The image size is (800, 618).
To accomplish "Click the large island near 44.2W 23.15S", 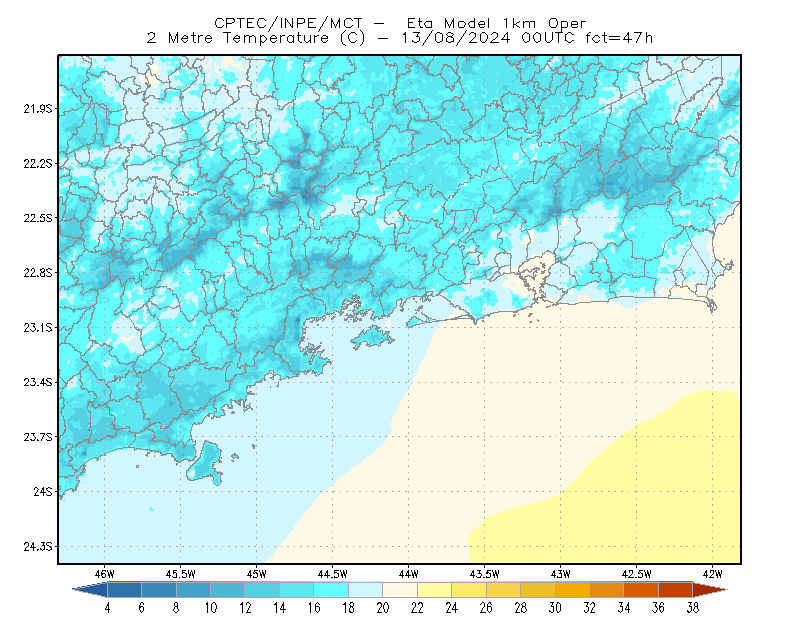I will [x=372, y=337].
